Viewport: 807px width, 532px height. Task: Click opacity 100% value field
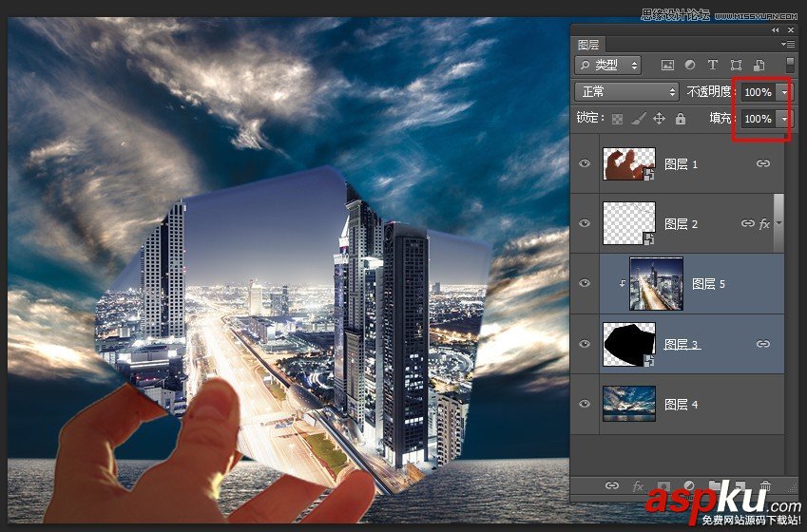pyautogui.click(x=759, y=92)
